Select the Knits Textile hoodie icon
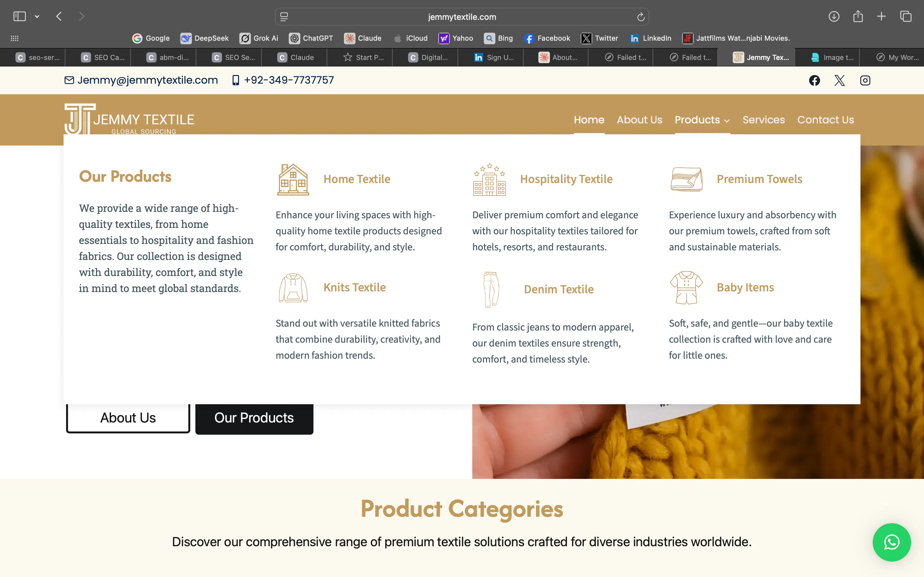Screen dimensions: 924x577 [x=293, y=288]
